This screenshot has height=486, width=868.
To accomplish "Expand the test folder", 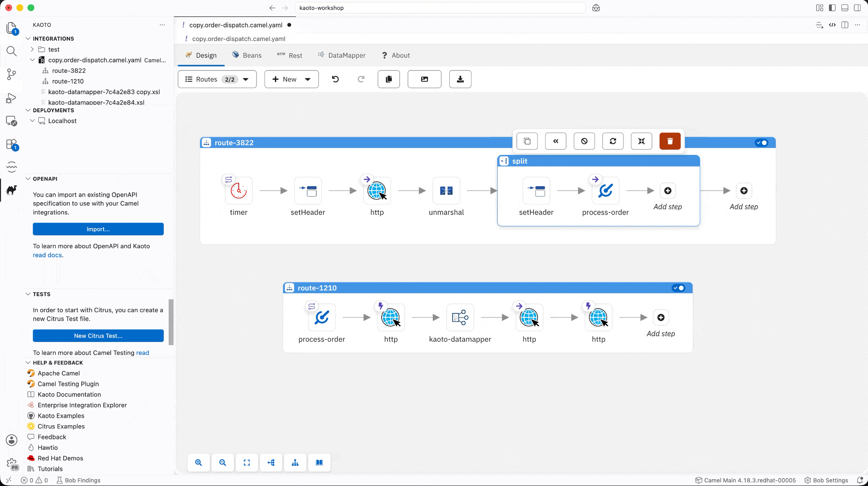I will coord(32,49).
